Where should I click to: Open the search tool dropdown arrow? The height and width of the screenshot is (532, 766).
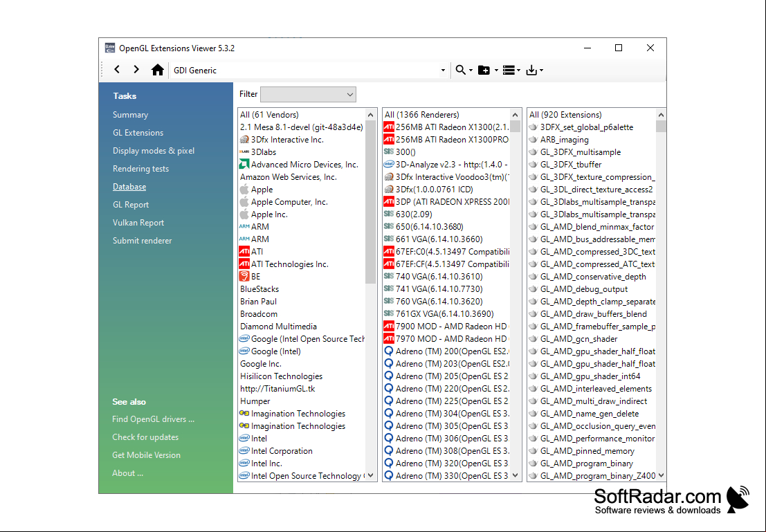tap(471, 71)
